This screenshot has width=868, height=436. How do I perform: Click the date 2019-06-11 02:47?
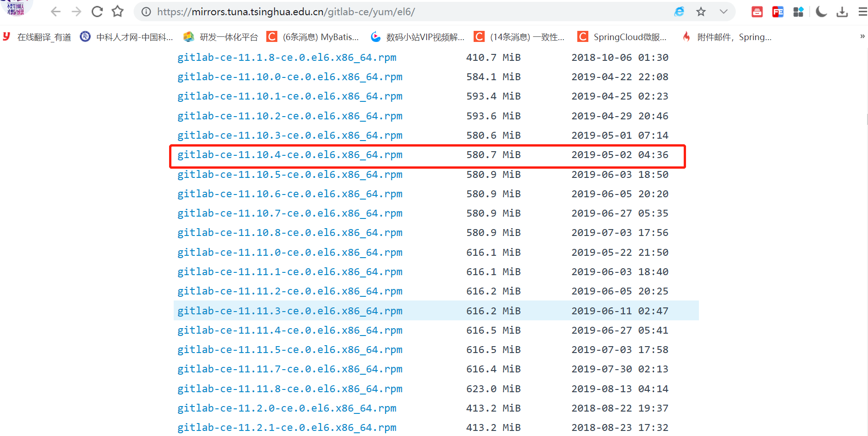(x=620, y=311)
